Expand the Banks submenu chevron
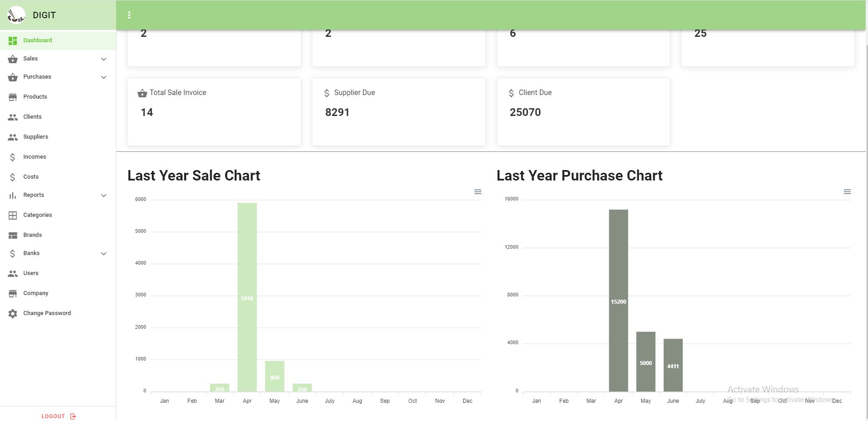This screenshot has width=868, height=421. click(104, 254)
